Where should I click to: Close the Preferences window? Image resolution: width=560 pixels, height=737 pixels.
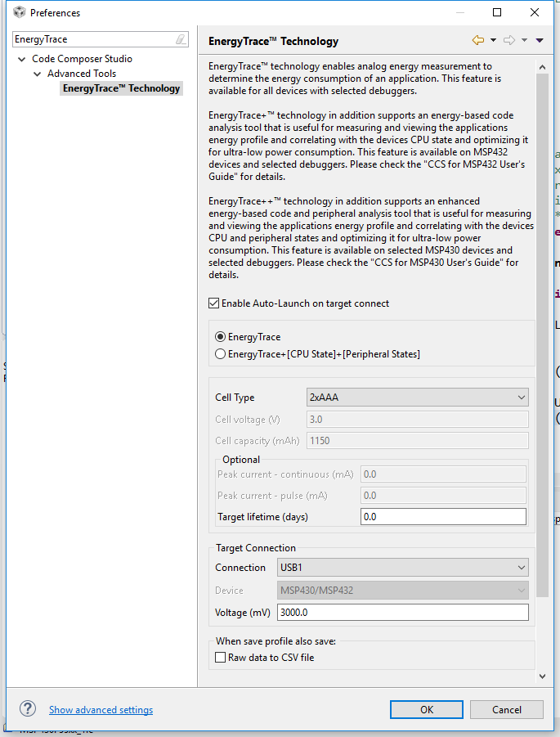[x=535, y=13]
